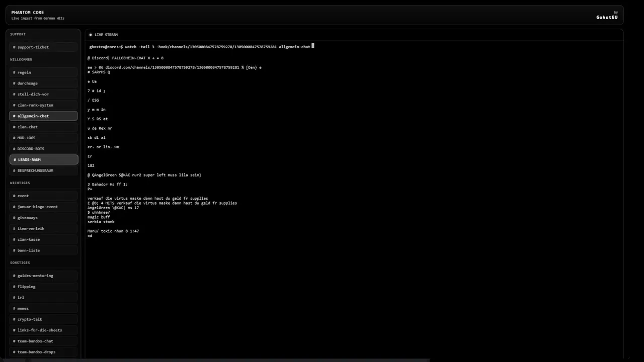644x362 pixels.
Task: Go to the durchsage channel
Action: coord(44,83)
